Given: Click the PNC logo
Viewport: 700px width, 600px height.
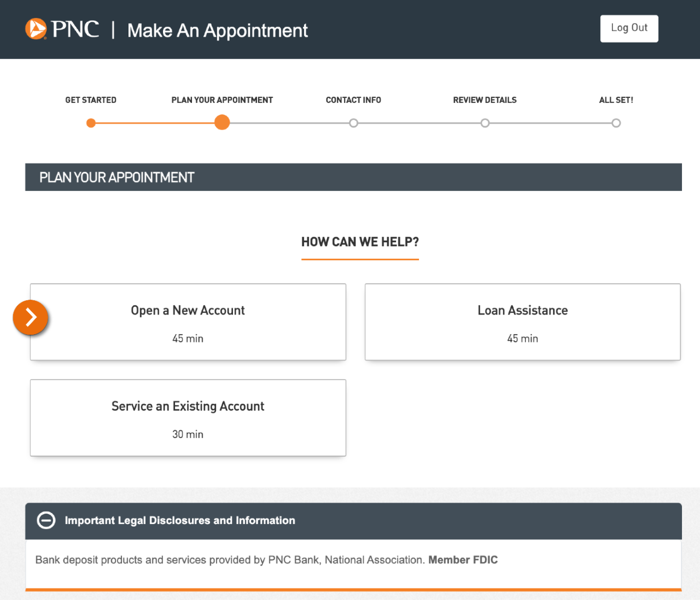Looking at the screenshot, I should [x=61, y=28].
